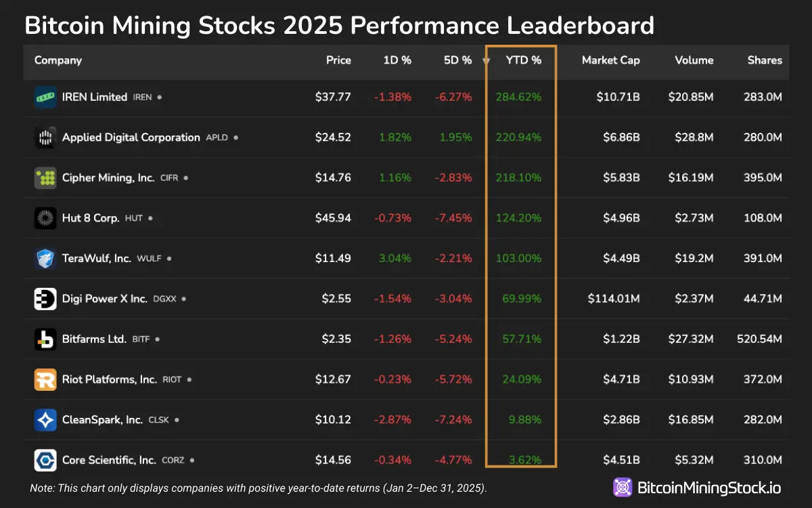This screenshot has width=812, height=508.
Task: Sort table by Market Cap column
Action: (x=610, y=60)
